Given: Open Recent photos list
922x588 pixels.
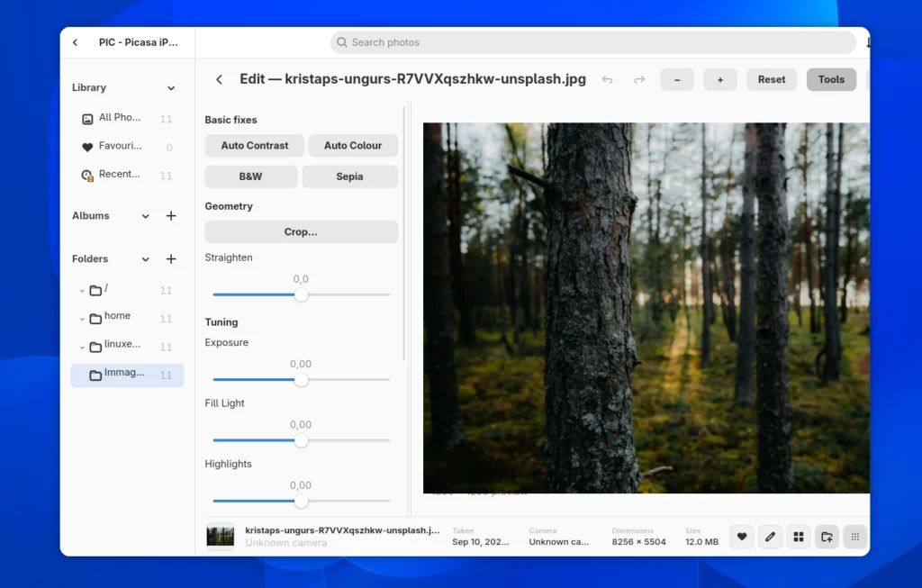Looking at the screenshot, I should (126, 175).
